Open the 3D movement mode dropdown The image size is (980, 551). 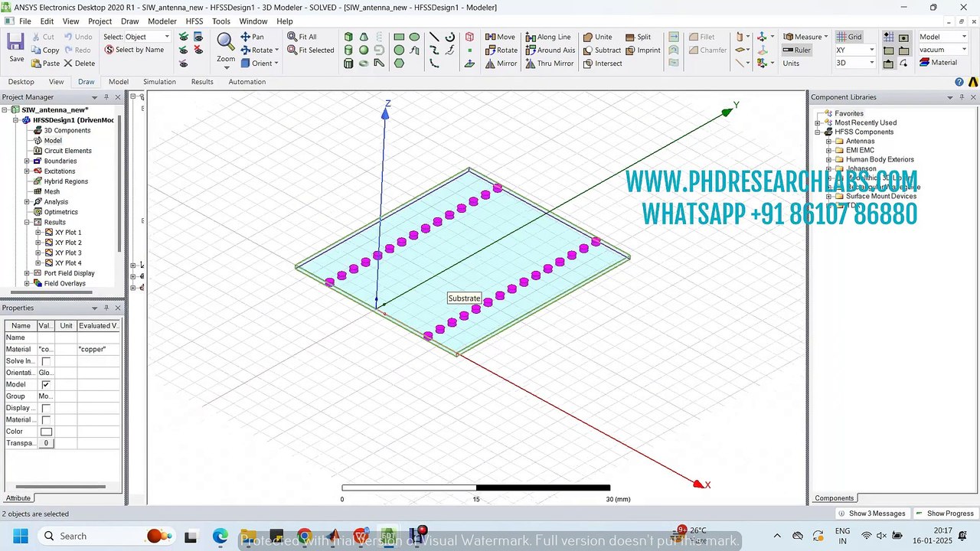pos(855,63)
